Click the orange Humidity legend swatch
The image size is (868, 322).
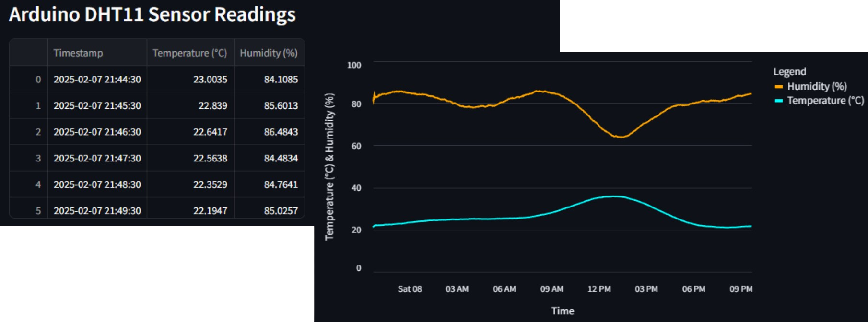click(779, 87)
